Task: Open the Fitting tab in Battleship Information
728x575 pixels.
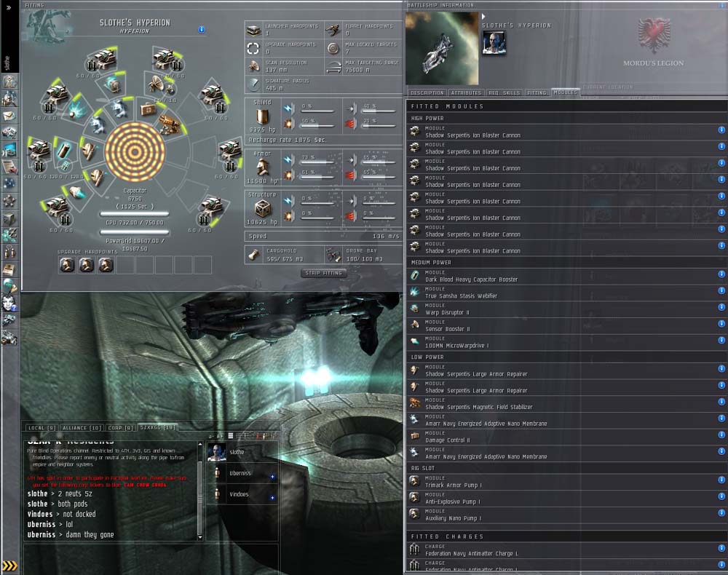Action: point(537,93)
